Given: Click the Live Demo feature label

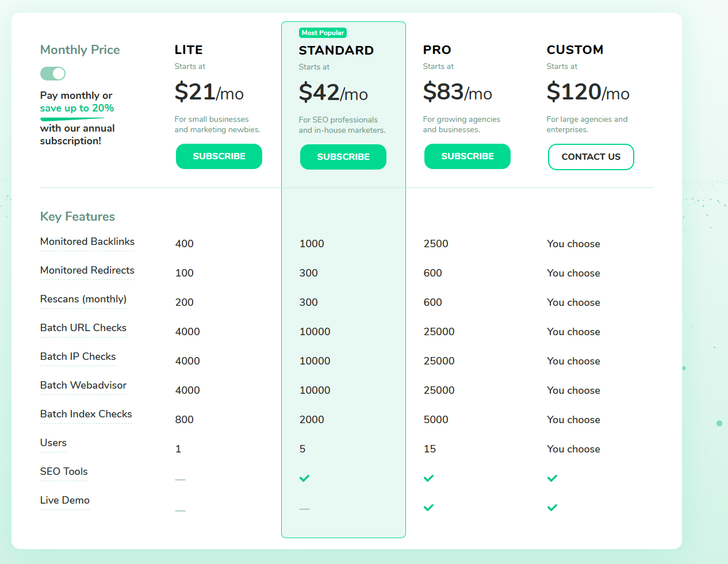Looking at the screenshot, I should (x=65, y=500).
